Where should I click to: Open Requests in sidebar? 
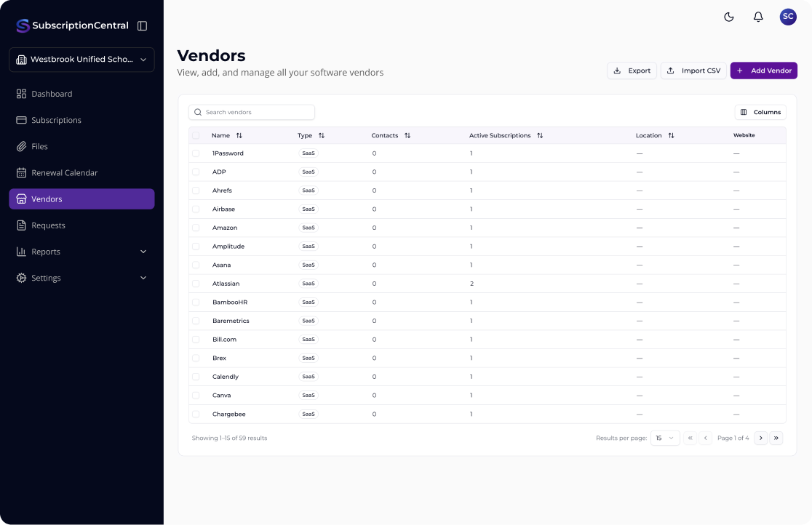[x=81, y=225]
